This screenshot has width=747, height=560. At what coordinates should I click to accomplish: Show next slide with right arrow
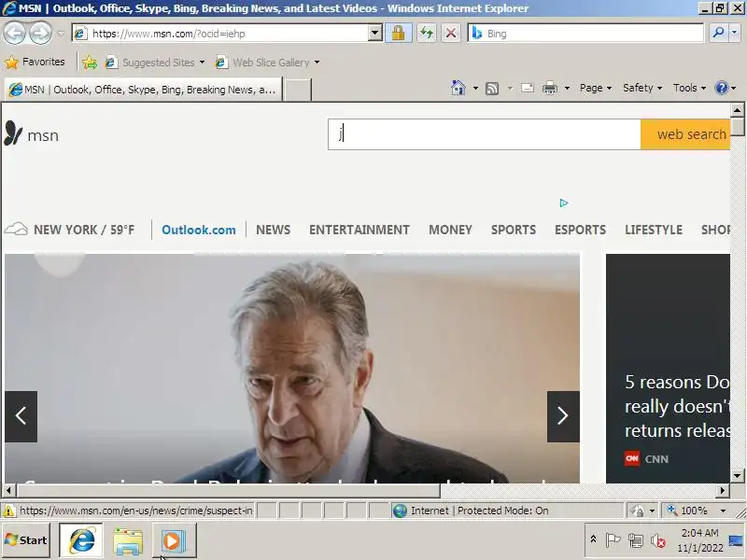(563, 416)
